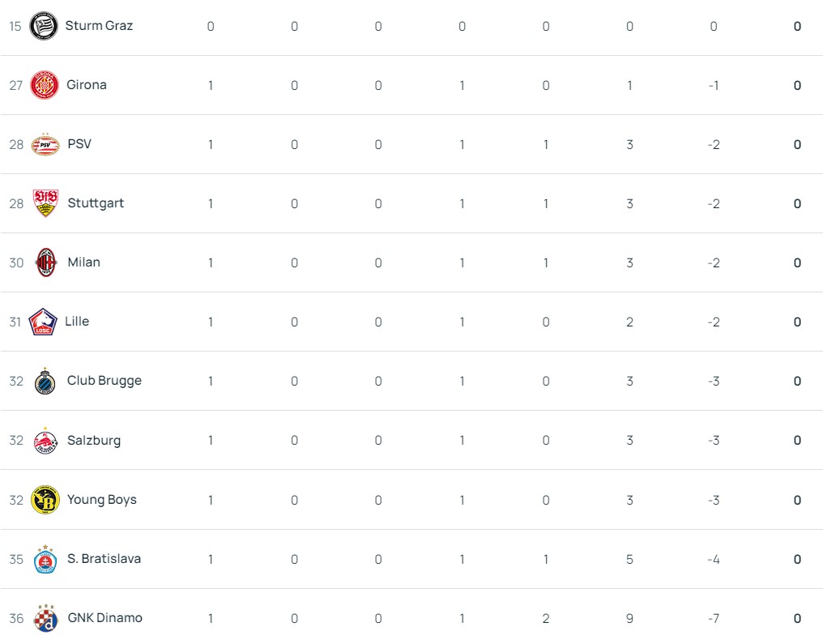Viewport: 823px width, 644px height.
Task: Click the Club Brugge crest
Action: point(45,381)
